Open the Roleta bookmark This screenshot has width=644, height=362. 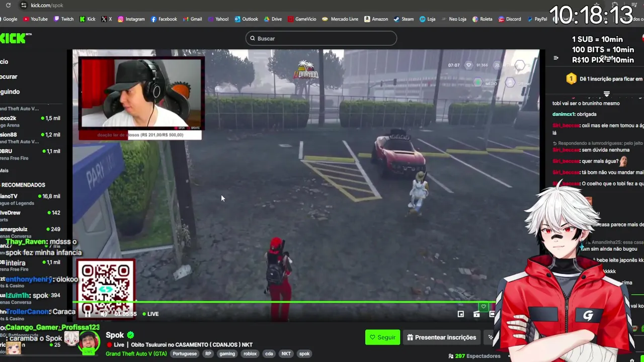(x=482, y=19)
